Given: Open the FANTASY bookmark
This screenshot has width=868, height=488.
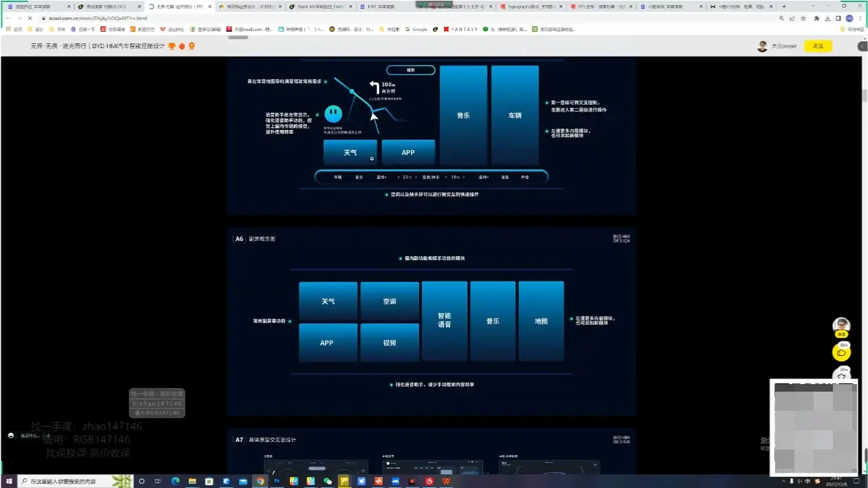Looking at the screenshot, I should pos(461,30).
